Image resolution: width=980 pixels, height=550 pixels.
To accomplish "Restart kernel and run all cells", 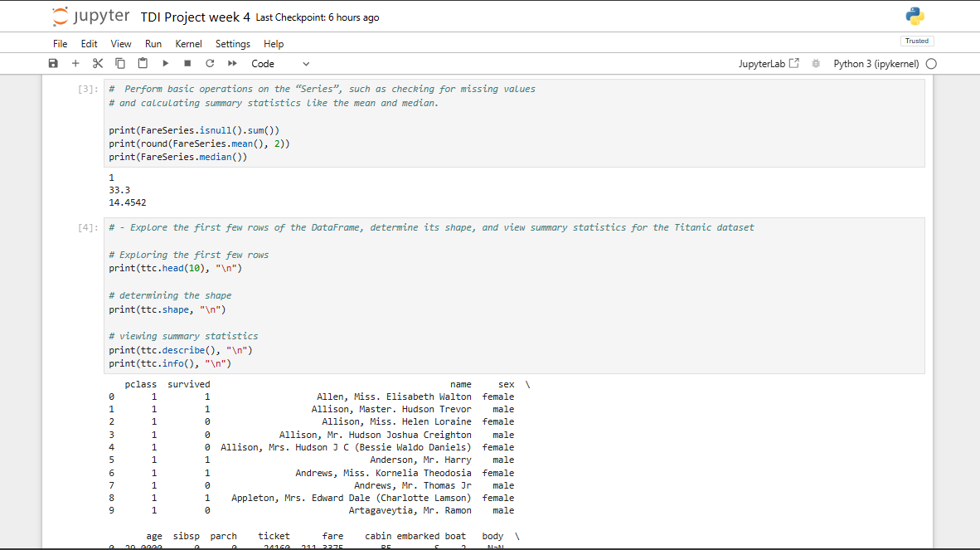I will pos(232,63).
